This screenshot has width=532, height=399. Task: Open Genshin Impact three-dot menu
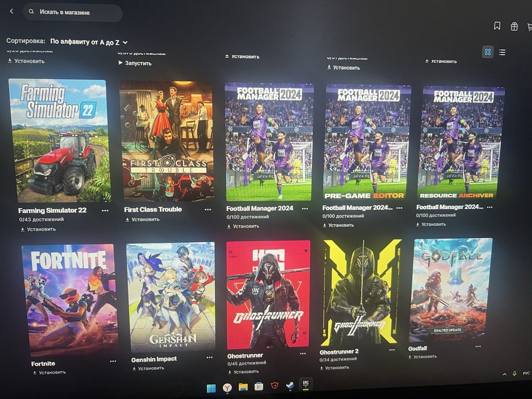coord(210,357)
